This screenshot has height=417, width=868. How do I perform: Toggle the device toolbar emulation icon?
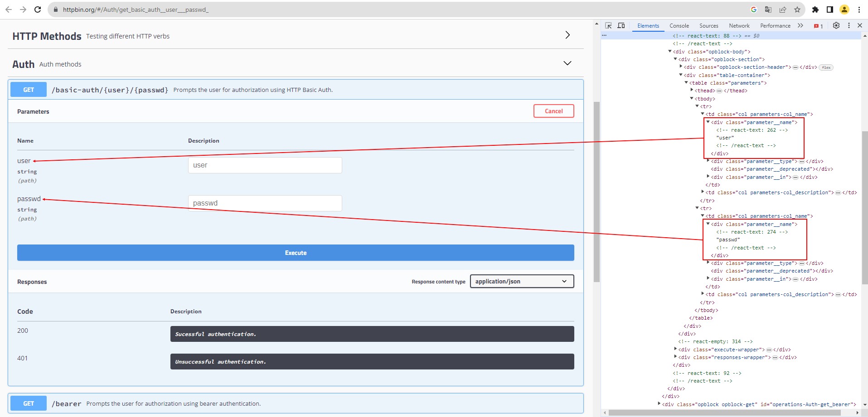621,26
